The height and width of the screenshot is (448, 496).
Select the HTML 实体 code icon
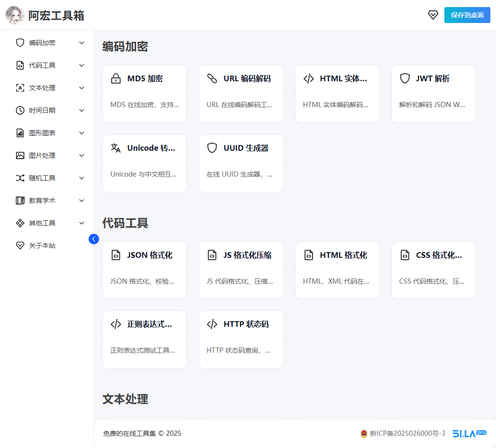click(x=309, y=78)
